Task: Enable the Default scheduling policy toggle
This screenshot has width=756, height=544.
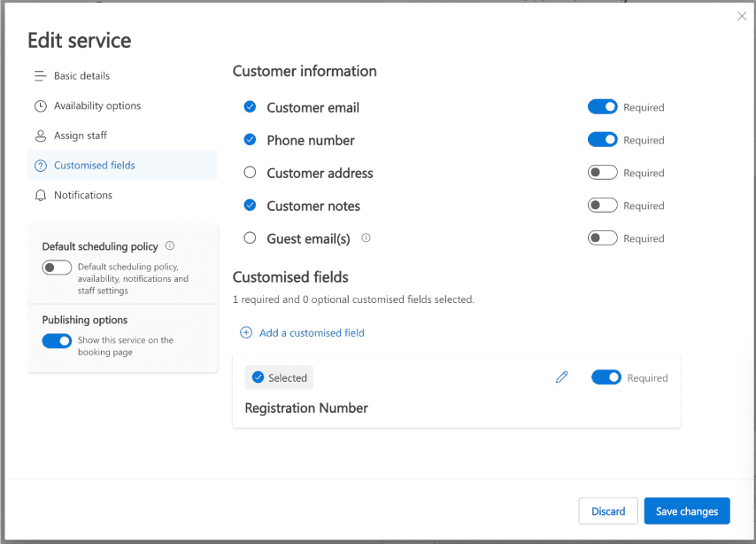Action: coord(57,268)
